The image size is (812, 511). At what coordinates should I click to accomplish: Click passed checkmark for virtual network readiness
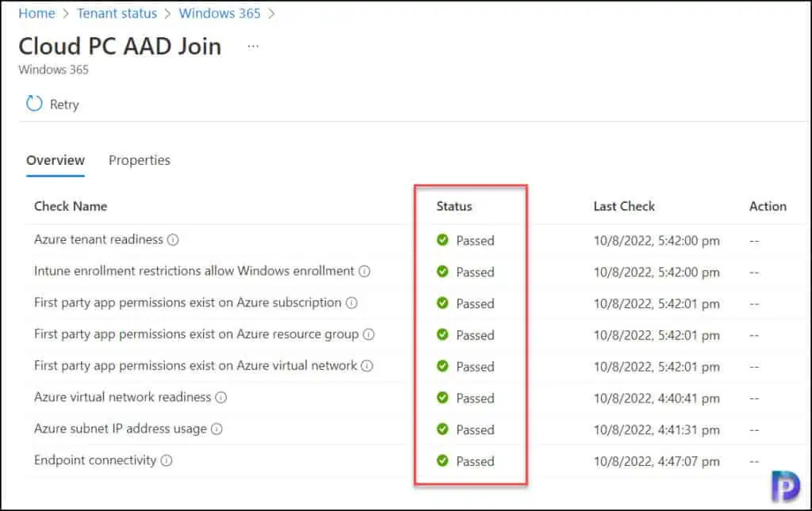[x=442, y=397]
